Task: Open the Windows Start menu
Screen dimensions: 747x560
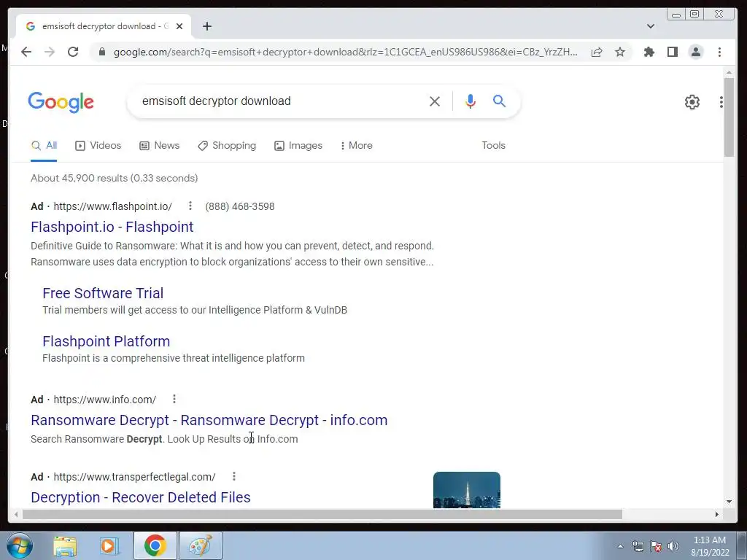Action: point(20,545)
